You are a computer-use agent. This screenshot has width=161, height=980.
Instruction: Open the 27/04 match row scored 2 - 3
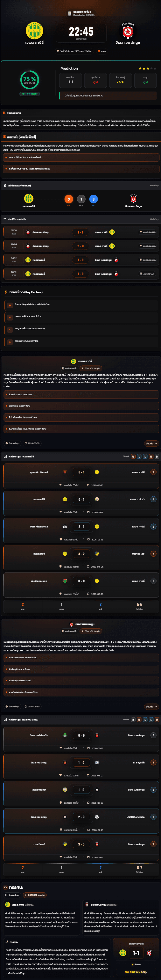pyautogui.click(x=80, y=246)
